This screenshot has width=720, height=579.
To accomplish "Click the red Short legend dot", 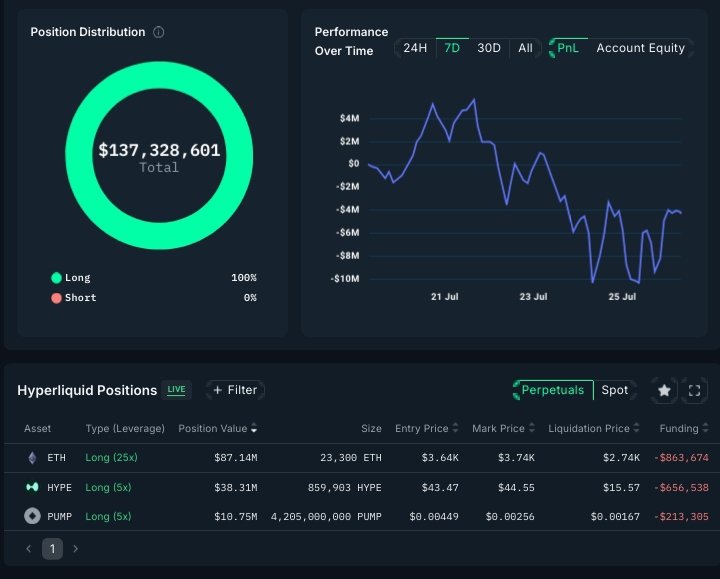I will [x=56, y=298].
